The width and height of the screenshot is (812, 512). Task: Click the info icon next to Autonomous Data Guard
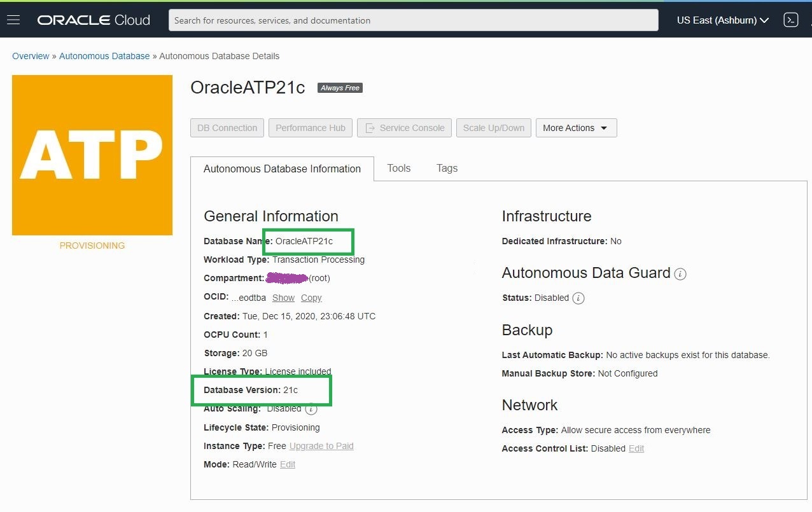[x=679, y=274]
